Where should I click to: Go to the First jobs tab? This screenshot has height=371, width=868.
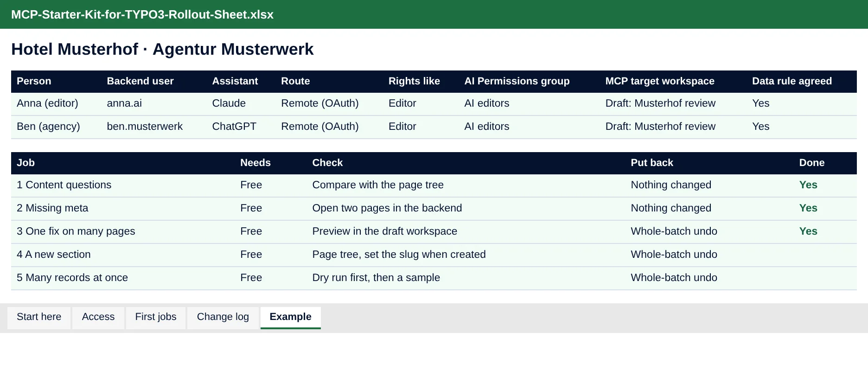(156, 317)
